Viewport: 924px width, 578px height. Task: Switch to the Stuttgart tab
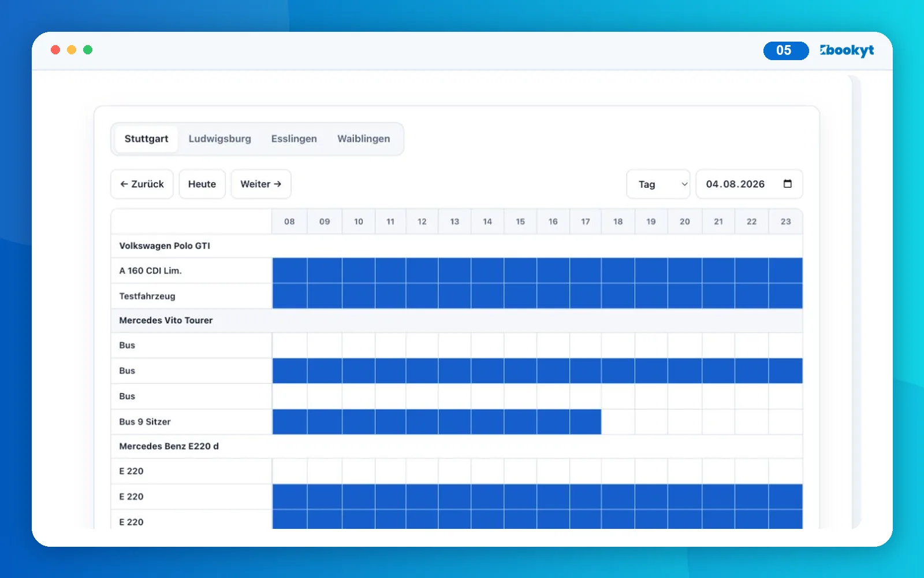146,139
